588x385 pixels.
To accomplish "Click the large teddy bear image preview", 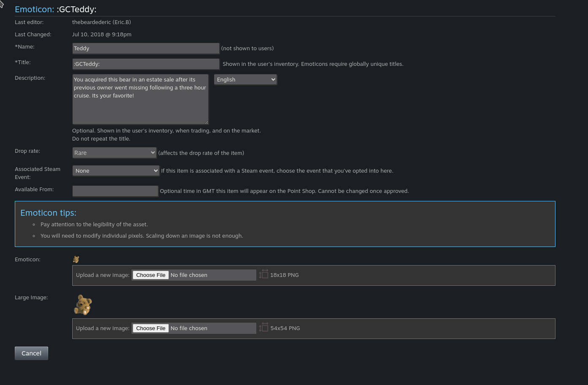I will pos(83,305).
